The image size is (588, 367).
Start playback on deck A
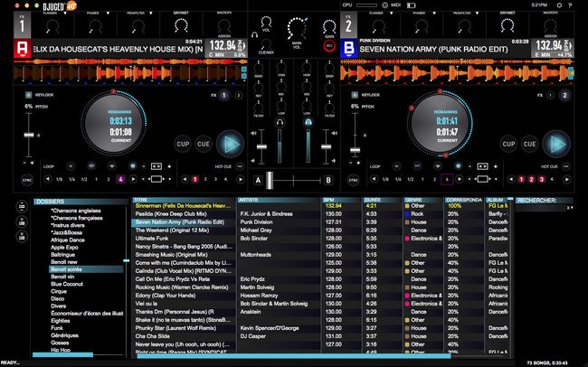point(231,145)
